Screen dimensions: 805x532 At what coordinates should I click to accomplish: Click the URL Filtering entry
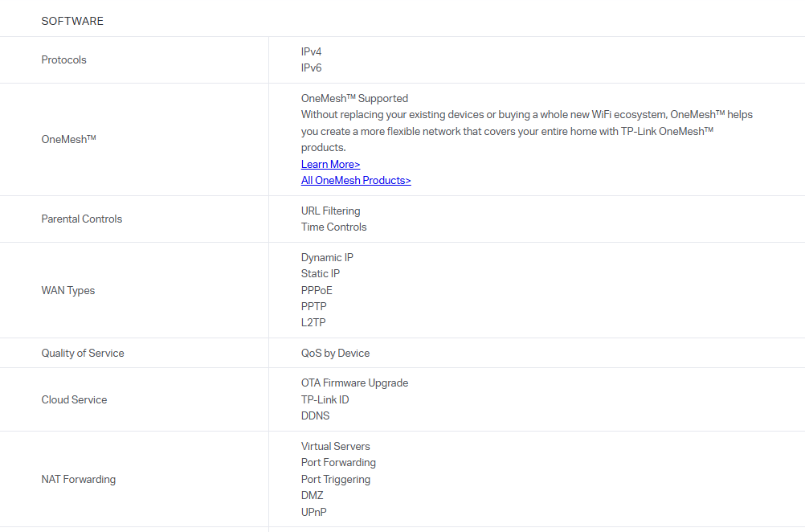[x=330, y=211]
